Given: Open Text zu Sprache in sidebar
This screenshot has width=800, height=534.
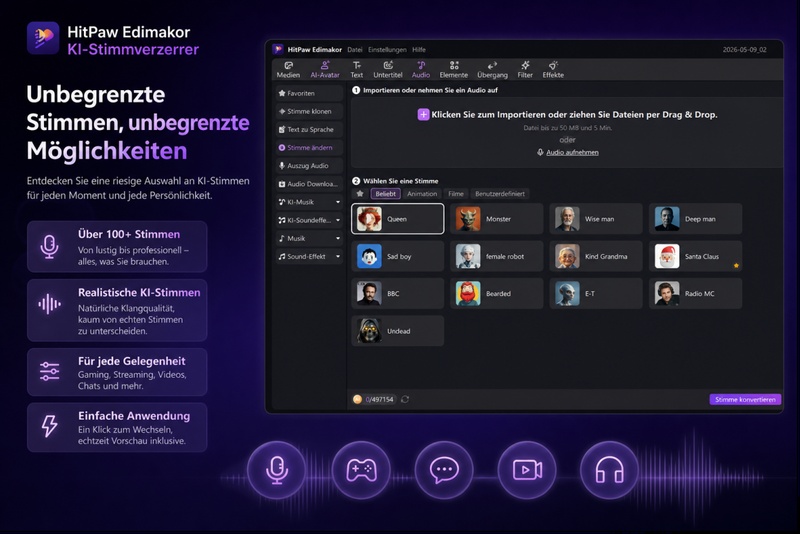Looking at the screenshot, I should 309,130.
